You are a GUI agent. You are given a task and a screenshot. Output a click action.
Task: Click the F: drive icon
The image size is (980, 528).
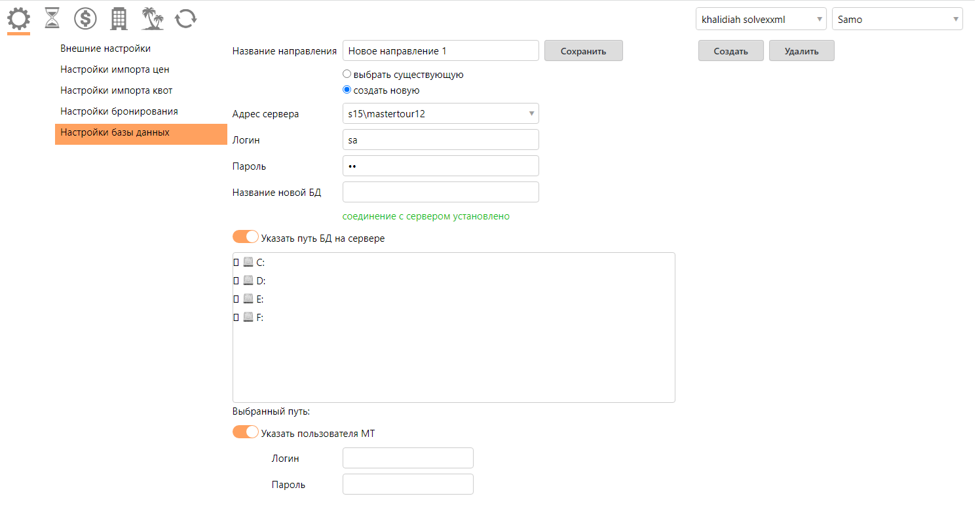coord(248,318)
